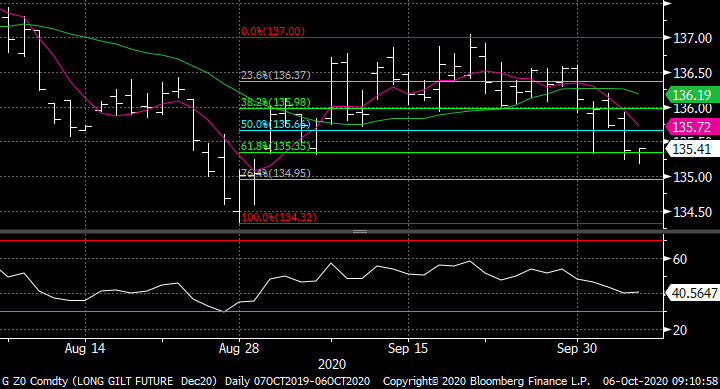Viewport: 720px width, 389px height.
Task: Click the panel divider handle between chart and RSI
Action: (360, 231)
